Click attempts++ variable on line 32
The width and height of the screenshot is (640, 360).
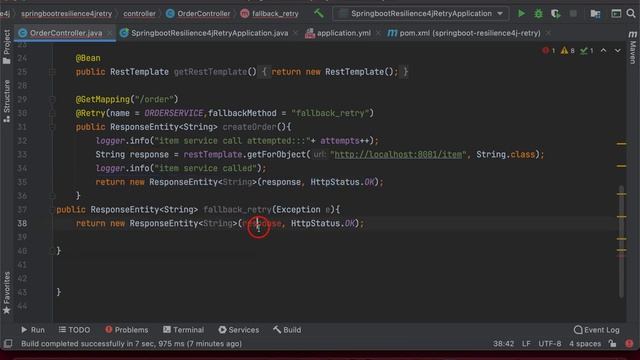pyautogui.click(x=344, y=141)
